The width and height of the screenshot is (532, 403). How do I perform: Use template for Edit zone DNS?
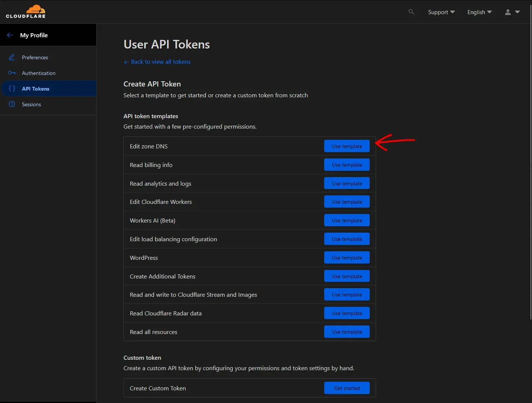(347, 146)
